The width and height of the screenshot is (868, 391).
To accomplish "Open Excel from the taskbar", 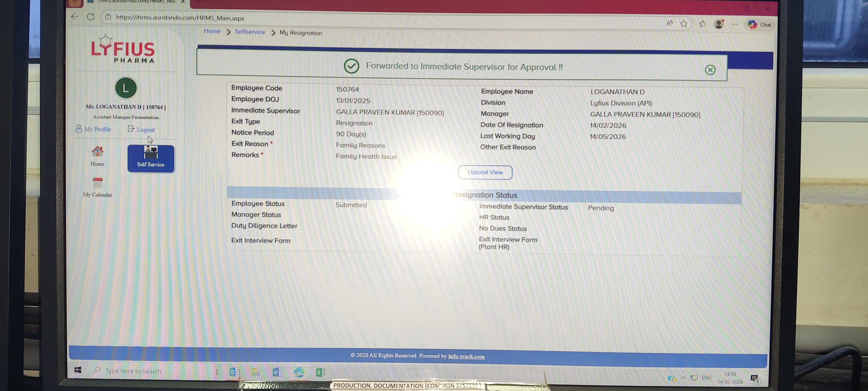I will point(320,372).
